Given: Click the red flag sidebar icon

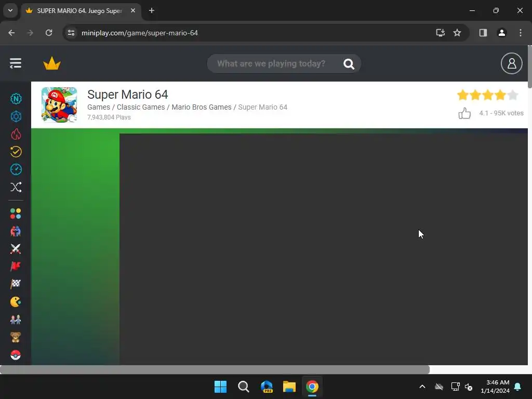Looking at the screenshot, I should click(16, 267).
